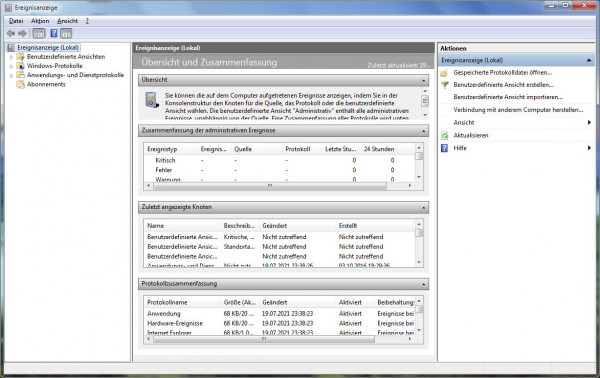
Task: Open the Hilfe submenu arrow in Aktionen
Action: [589, 148]
